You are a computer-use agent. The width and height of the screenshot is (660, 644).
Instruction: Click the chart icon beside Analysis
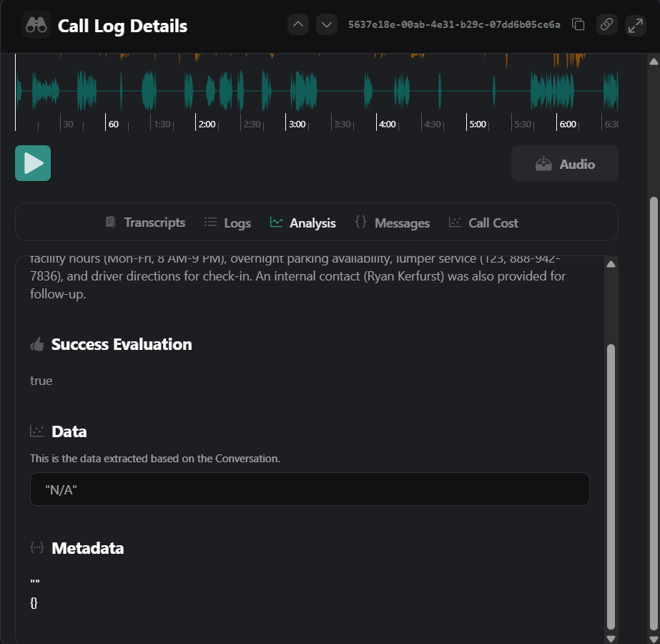(x=275, y=222)
